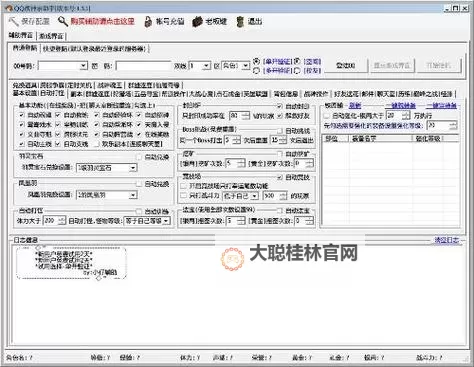
Task: Click the Boss spinner showing 15
Action: 283,140
